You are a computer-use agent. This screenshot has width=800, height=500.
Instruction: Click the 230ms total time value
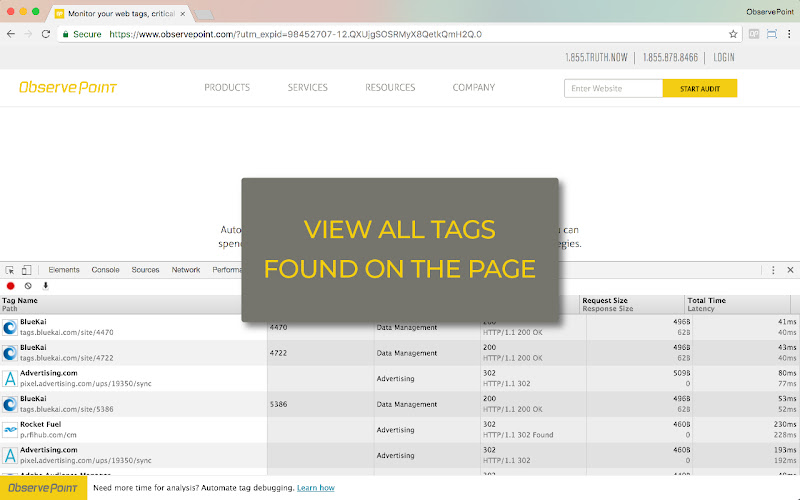[x=785, y=424]
